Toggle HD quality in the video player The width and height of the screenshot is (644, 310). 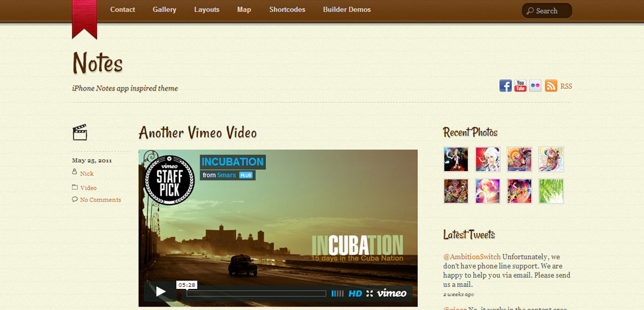tap(356, 294)
